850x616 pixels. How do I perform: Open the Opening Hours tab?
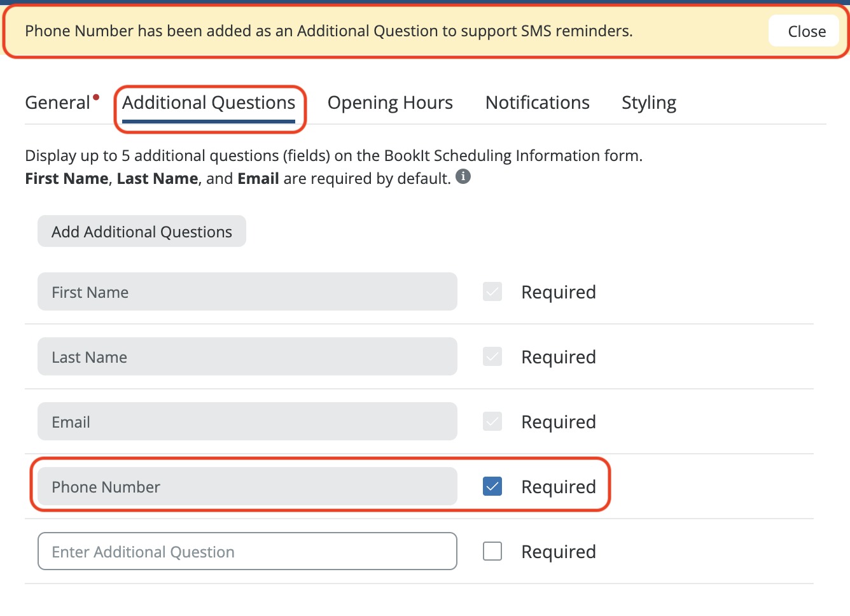(390, 103)
